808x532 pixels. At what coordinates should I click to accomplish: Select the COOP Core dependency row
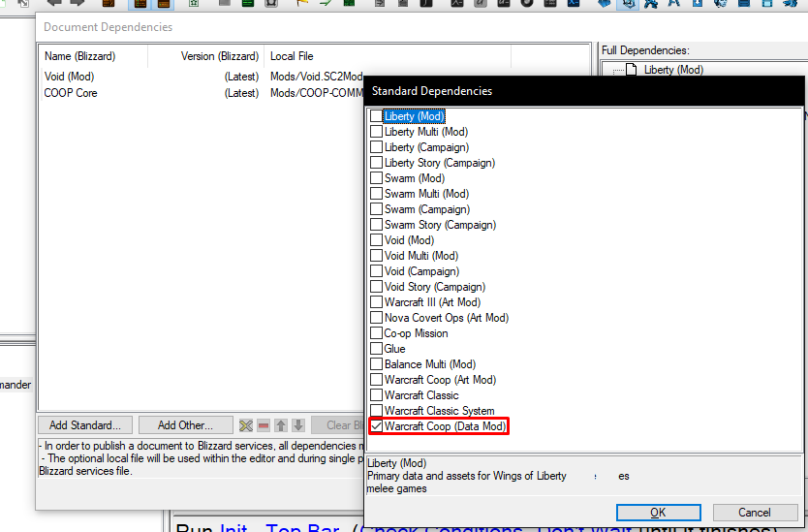203,93
